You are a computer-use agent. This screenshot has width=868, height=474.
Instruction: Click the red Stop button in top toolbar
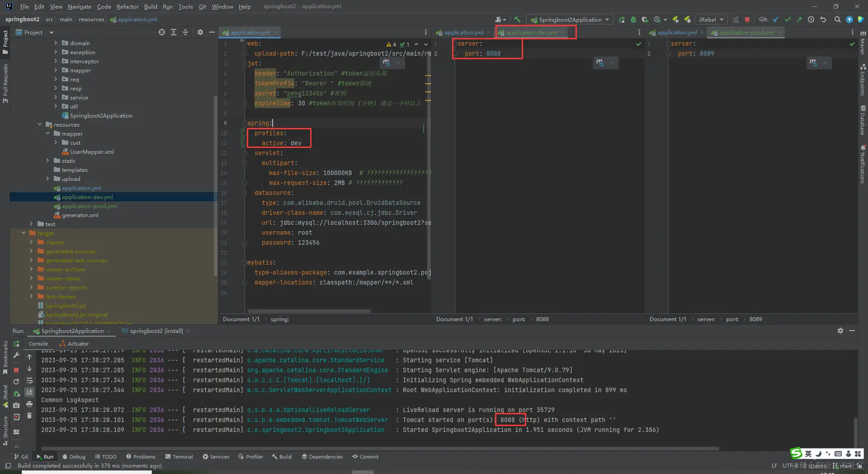point(747,19)
